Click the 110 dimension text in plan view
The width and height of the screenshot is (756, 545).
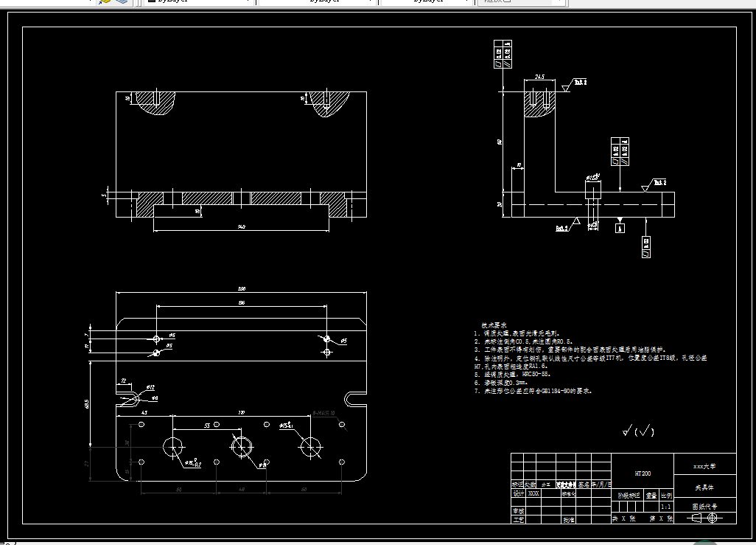[x=242, y=412]
